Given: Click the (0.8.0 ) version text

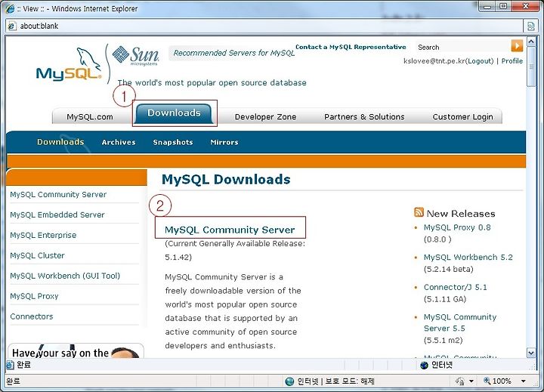Looking at the screenshot, I should [437, 239].
